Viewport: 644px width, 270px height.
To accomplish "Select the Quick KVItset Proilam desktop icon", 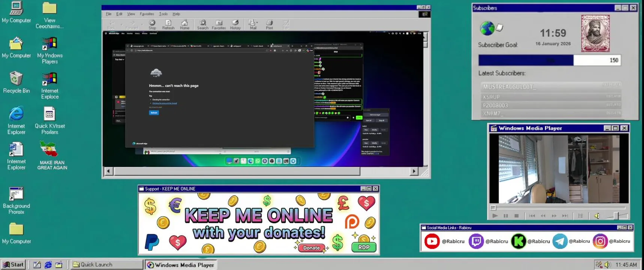I will [50, 121].
